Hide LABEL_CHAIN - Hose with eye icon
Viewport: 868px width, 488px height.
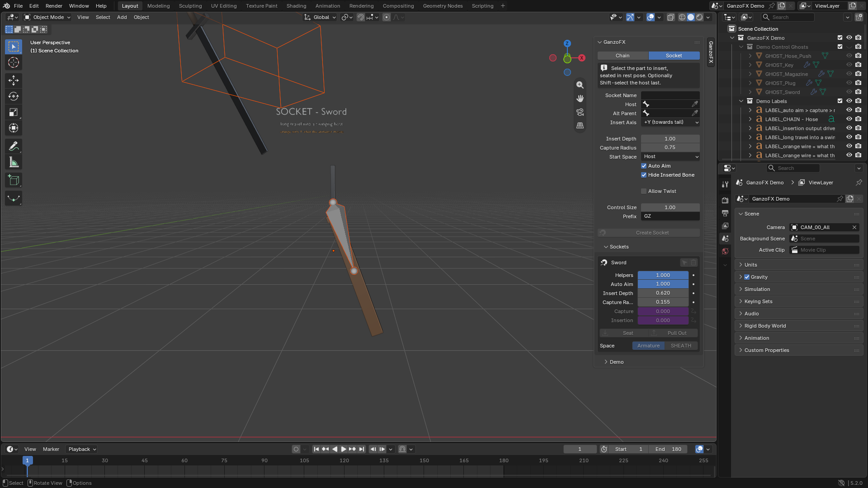coord(849,119)
